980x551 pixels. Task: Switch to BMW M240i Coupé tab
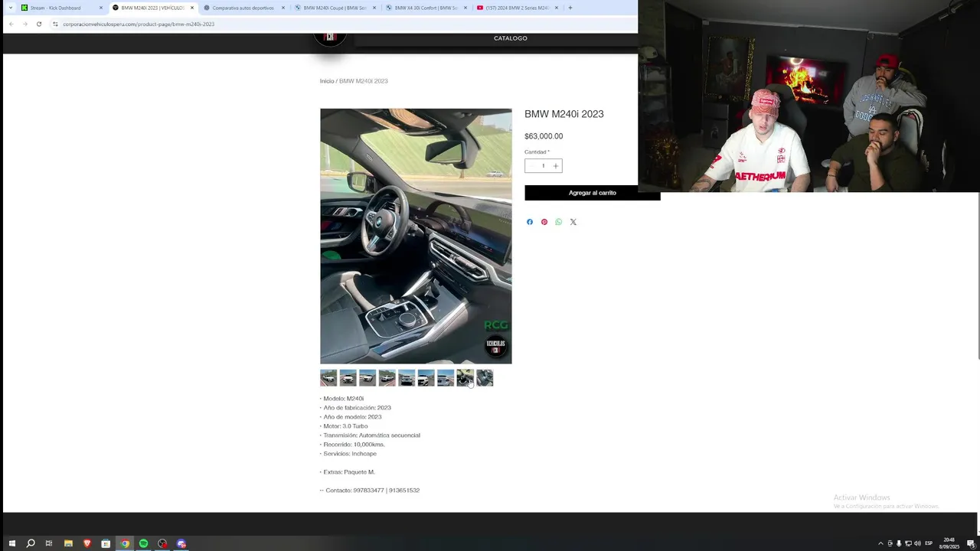click(335, 8)
